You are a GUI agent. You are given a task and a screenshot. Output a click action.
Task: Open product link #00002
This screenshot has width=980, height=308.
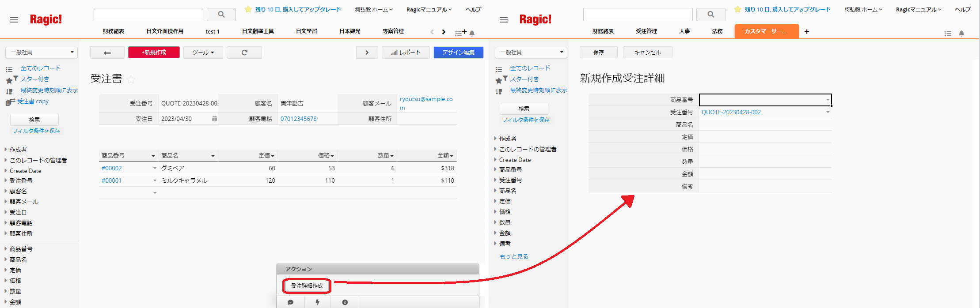pyautogui.click(x=112, y=168)
